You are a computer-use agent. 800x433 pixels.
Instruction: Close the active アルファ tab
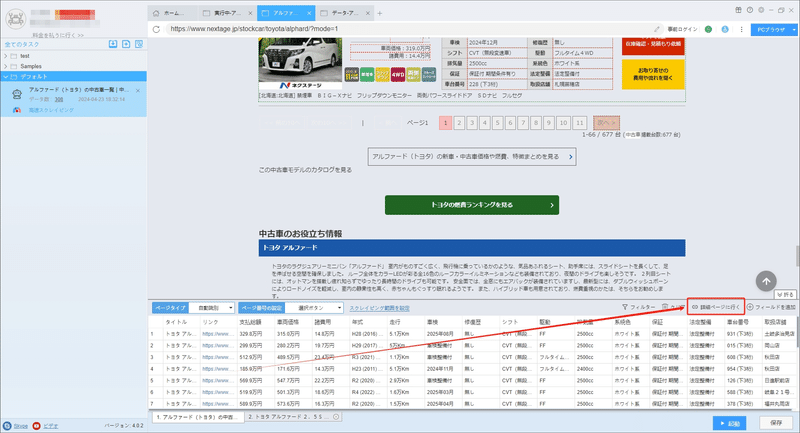(x=309, y=13)
